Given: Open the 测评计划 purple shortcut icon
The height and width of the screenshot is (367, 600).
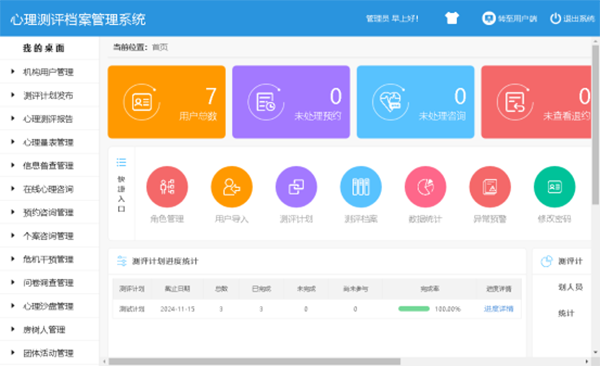Looking at the screenshot, I should (x=296, y=187).
